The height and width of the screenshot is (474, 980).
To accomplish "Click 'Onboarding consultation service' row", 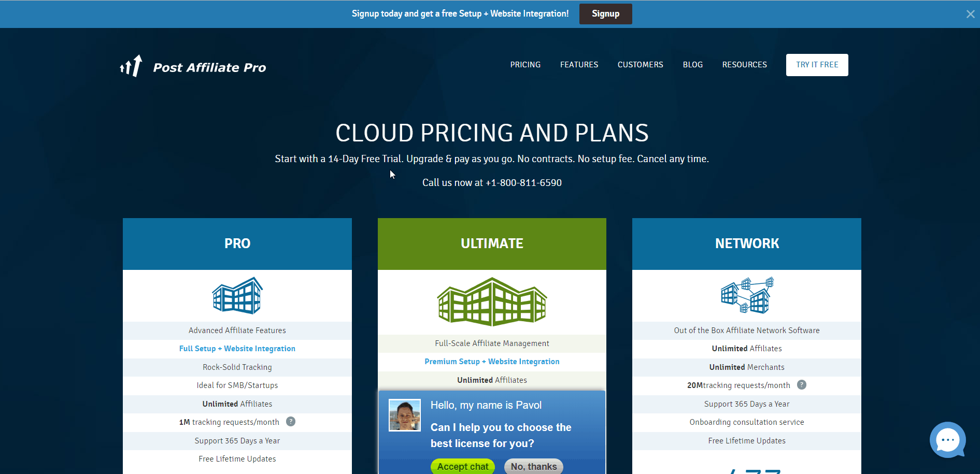I will pyautogui.click(x=747, y=422).
